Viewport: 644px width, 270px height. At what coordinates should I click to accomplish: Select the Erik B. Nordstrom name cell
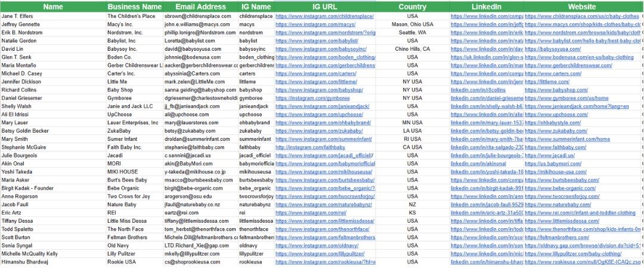pyautogui.click(x=53, y=32)
